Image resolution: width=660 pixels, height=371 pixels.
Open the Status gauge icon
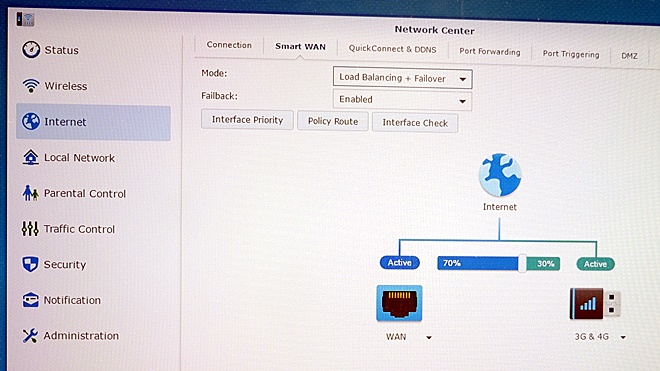click(31, 50)
